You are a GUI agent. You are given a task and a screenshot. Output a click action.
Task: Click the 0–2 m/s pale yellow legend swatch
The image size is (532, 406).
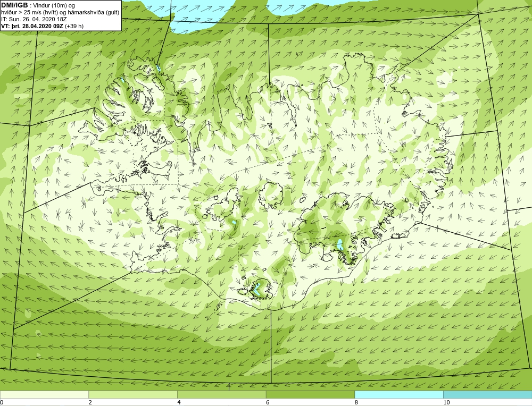click(45, 394)
